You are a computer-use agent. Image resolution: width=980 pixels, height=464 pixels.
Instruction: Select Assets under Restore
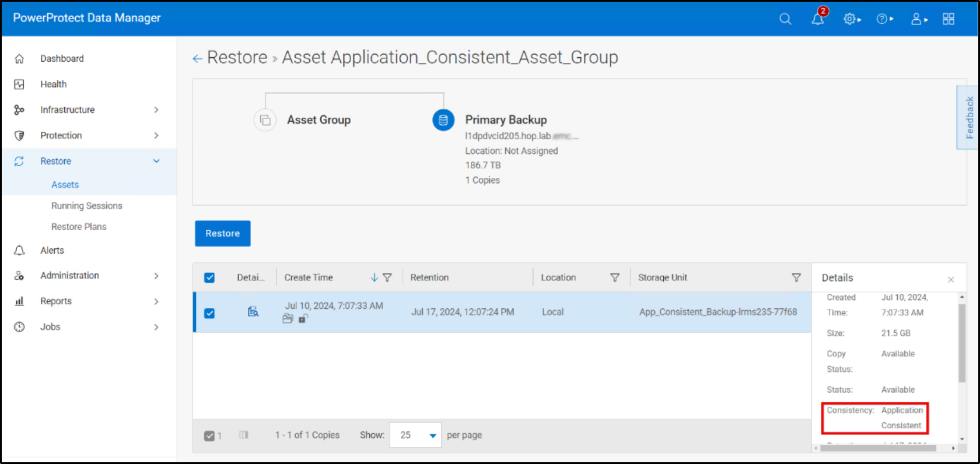tap(65, 184)
